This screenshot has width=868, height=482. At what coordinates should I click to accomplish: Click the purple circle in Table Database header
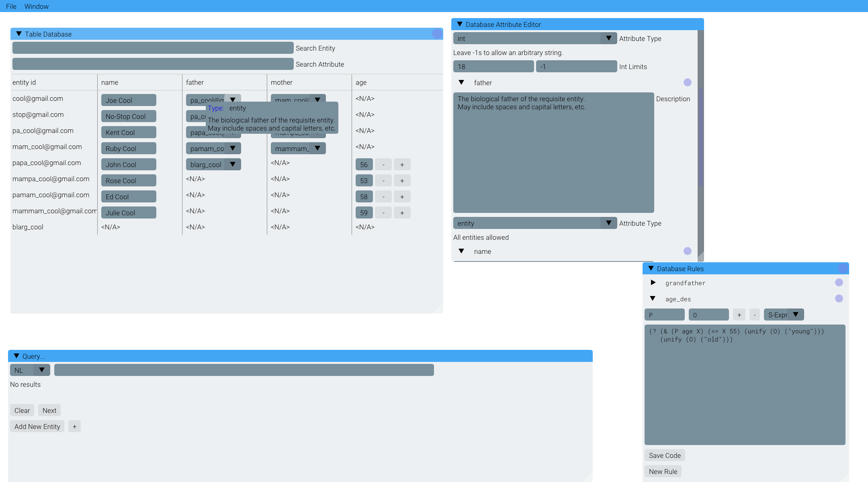click(x=437, y=34)
